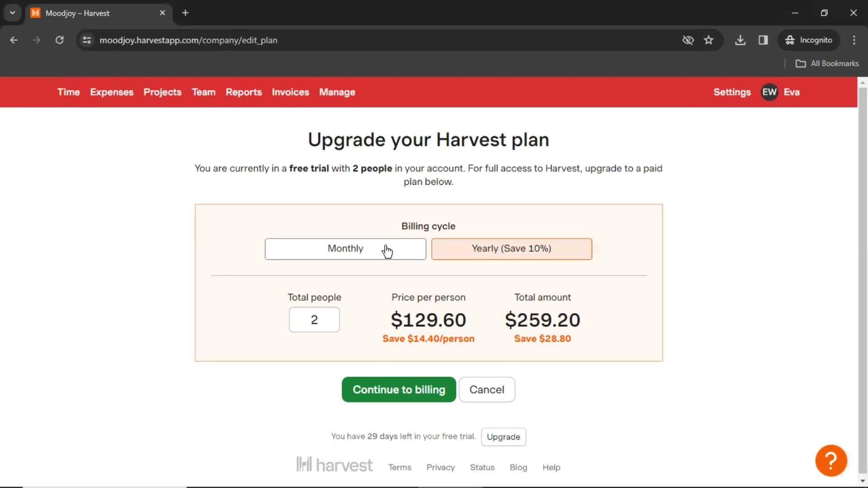Screen dimensions: 868x488
Task: Click the Upgrade link in trial notice
Action: [503, 437]
